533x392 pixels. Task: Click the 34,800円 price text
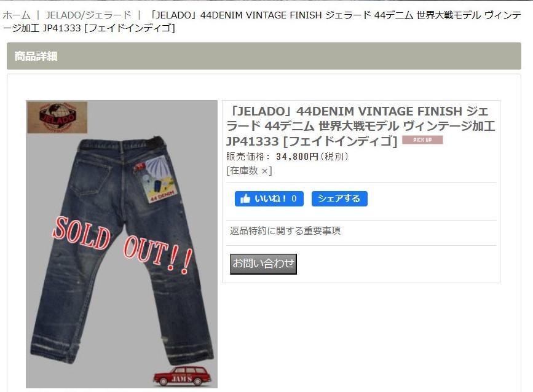(297, 157)
